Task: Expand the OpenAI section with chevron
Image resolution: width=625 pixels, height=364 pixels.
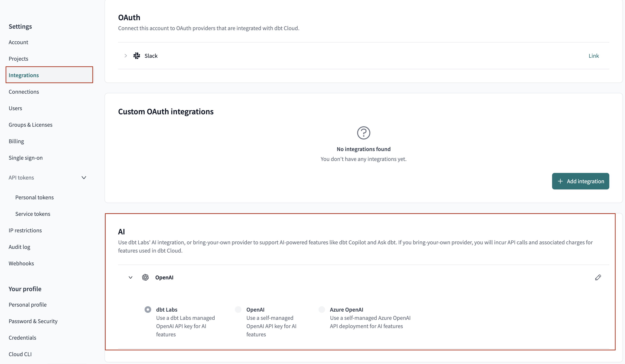Action: coord(130,278)
